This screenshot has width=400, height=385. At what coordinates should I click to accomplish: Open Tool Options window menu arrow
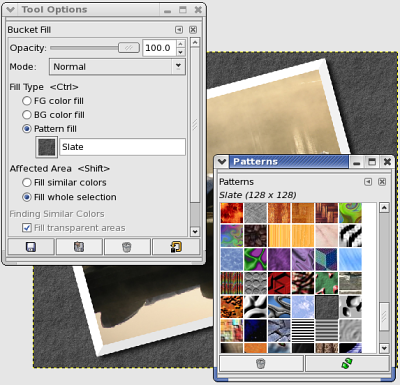tap(10, 10)
